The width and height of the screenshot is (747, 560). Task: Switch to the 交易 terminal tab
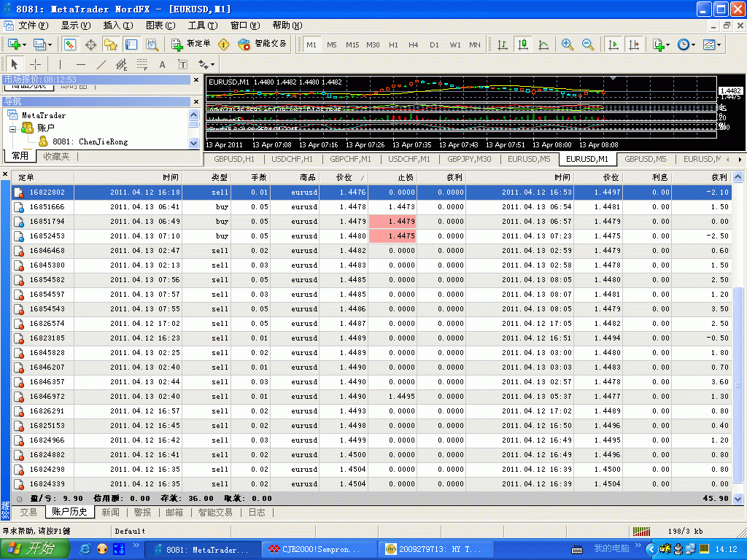(28, 512)
